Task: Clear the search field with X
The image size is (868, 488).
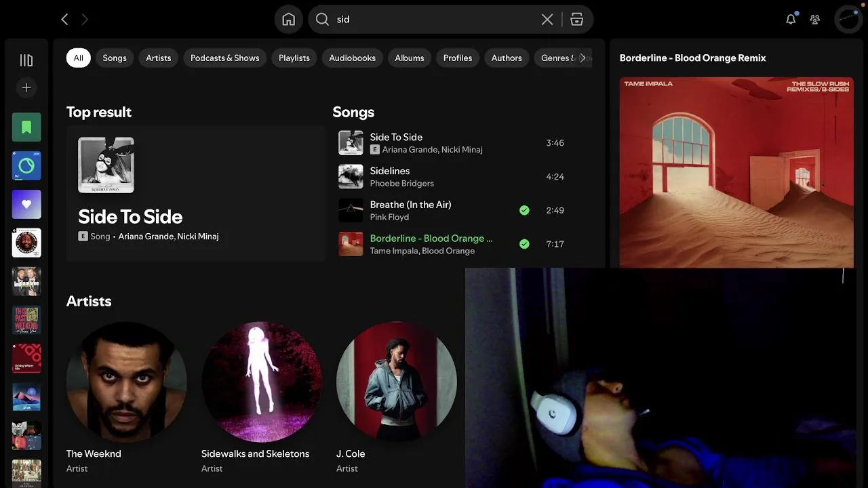Action: coord(547,20)
